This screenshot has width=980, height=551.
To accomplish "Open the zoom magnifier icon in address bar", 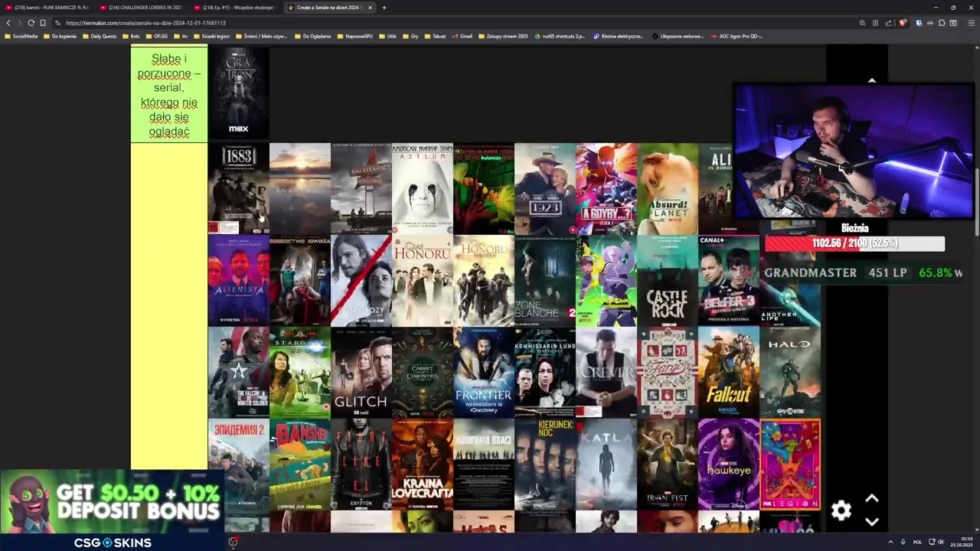I will pyautogui.click(x=862, y=23).
